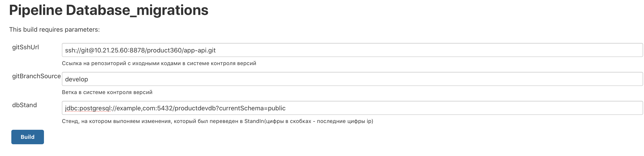Viewport: 644px width, 156px height.
Task: Click the repository link description under gitSshUrl
Action: [x=159, y=63]
